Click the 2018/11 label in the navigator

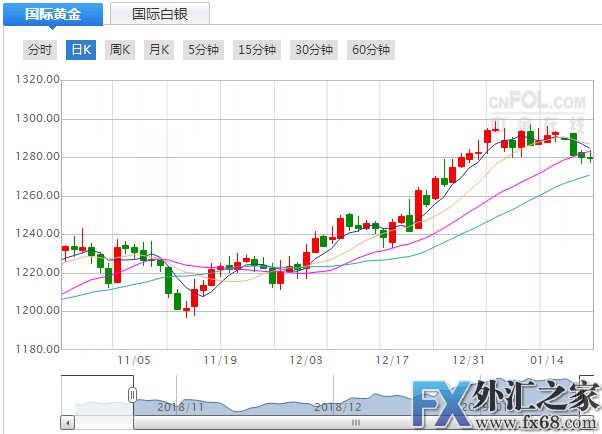tap(182, 407)
